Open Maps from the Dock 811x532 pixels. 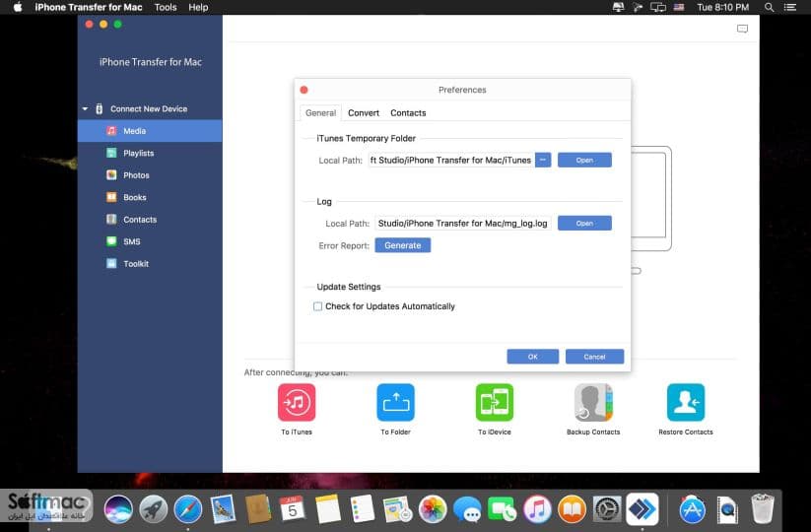[x=397, y=509]
